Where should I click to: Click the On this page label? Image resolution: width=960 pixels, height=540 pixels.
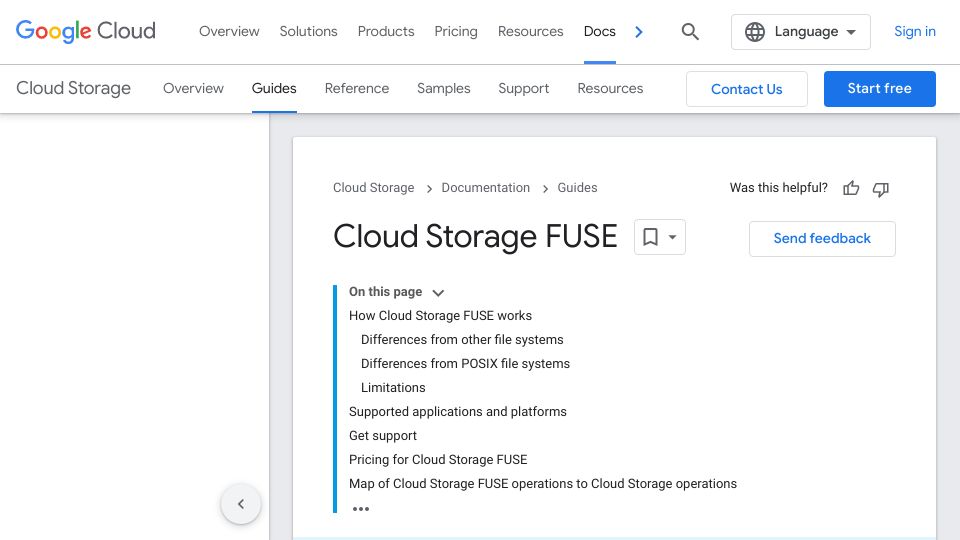[x=386, y=292]
